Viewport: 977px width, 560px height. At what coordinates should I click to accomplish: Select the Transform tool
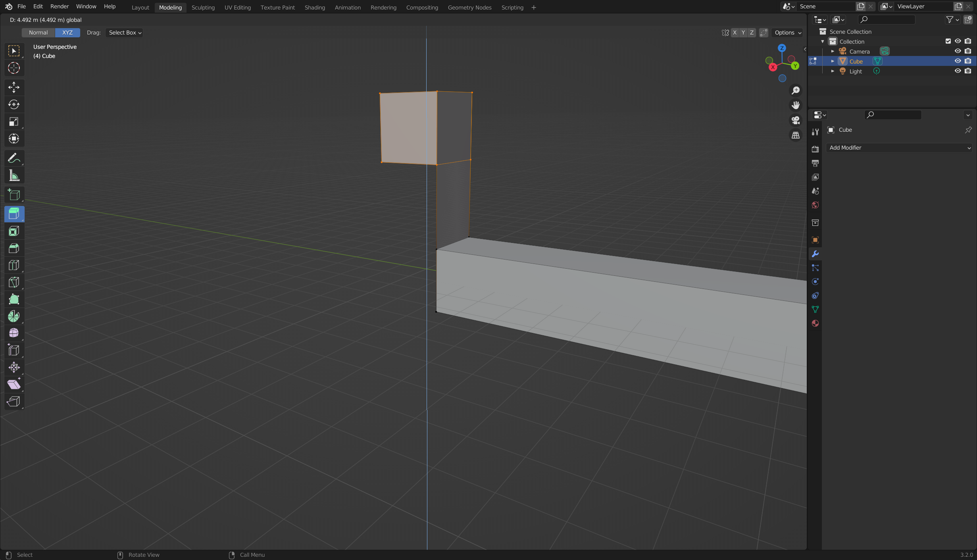click(14, 139)
